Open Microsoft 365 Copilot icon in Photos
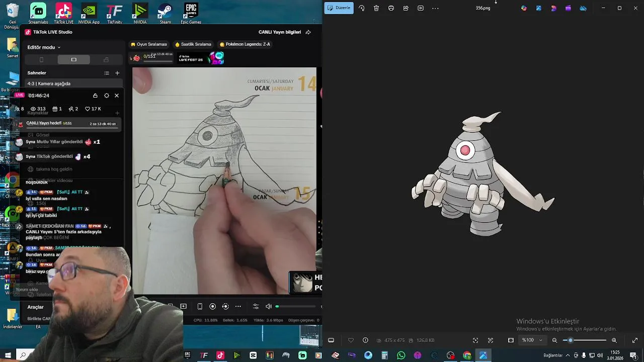The height and width of the screenshot is (362, 644). click(524, 8)
